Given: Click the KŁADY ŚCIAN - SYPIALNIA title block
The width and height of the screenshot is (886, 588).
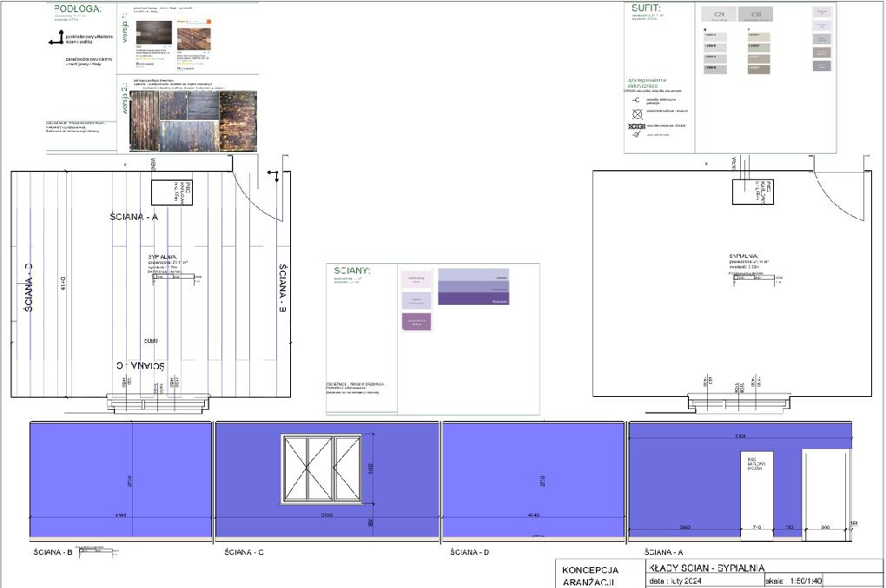Looking at the screenshot, I should pos(712,566).
